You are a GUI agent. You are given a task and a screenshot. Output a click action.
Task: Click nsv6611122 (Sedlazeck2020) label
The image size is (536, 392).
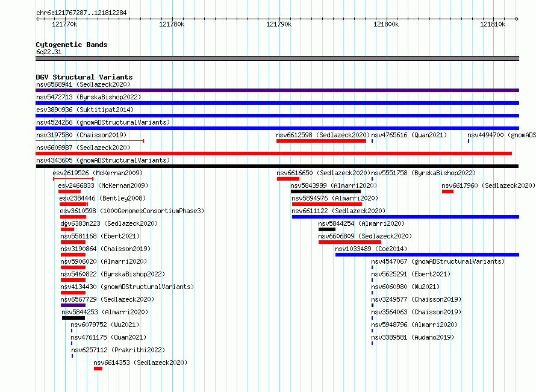tap(338, 211)
